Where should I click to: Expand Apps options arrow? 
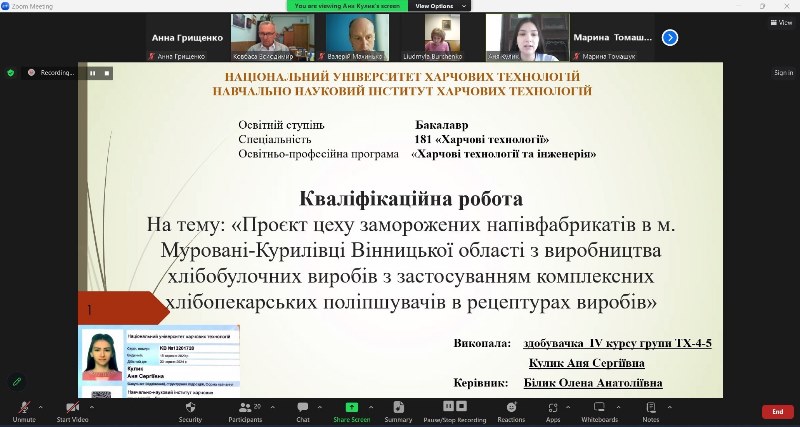[568, 407]
